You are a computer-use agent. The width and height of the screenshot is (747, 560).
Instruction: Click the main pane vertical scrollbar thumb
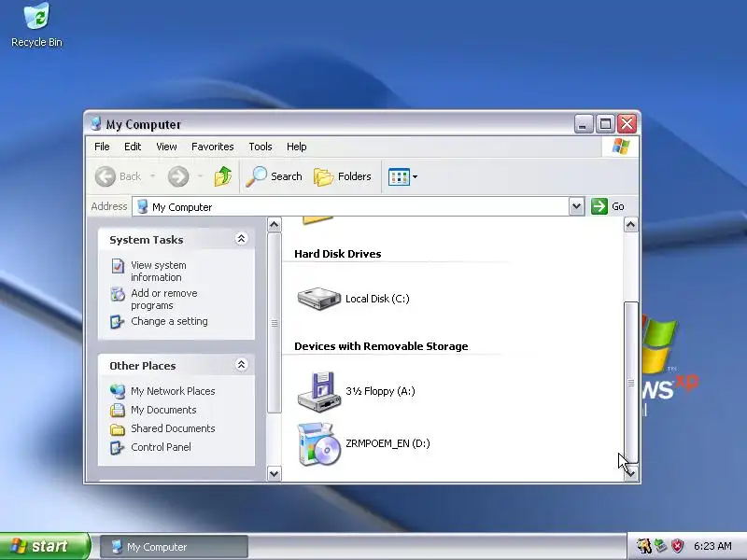(631, 383)
